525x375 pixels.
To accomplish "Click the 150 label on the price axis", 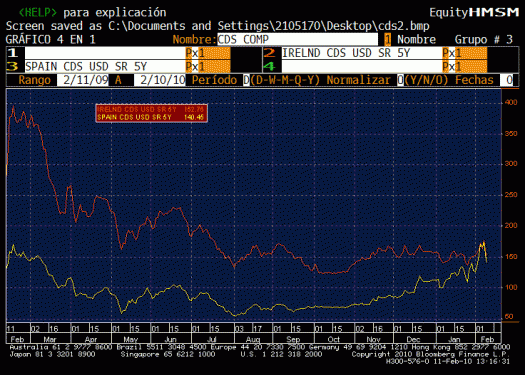I will point(511,257).
